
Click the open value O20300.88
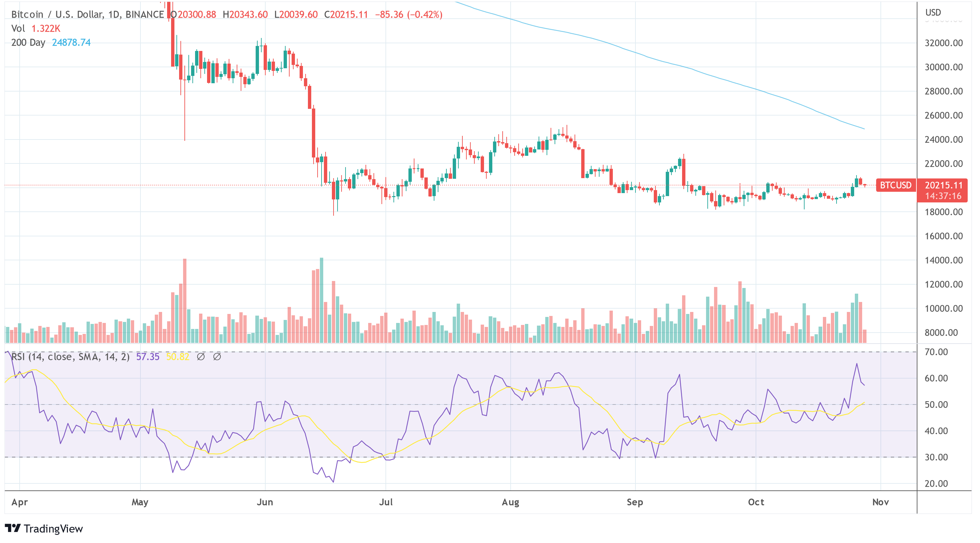click(x=193, y=14)
